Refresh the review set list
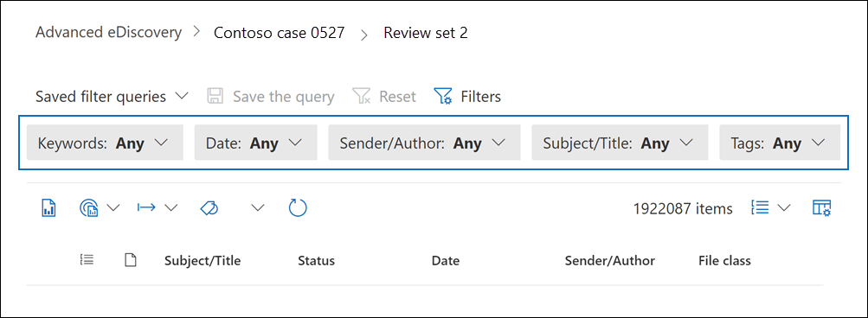 298,208
